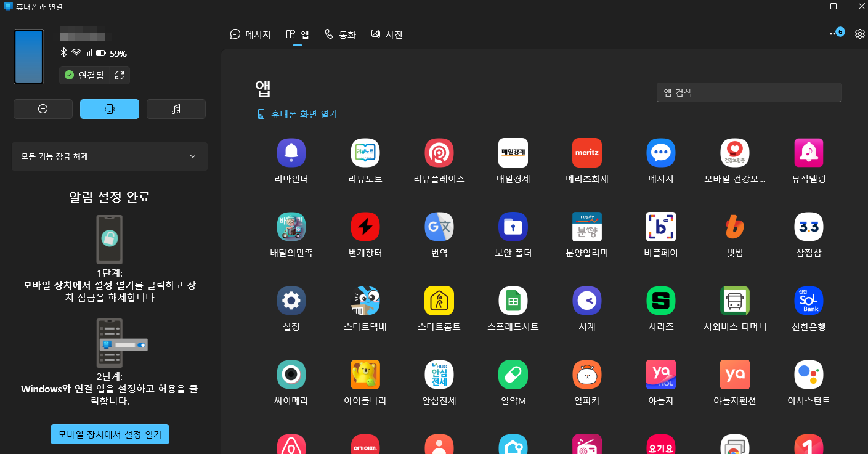Toggle the do-not-disturb button

43,109
